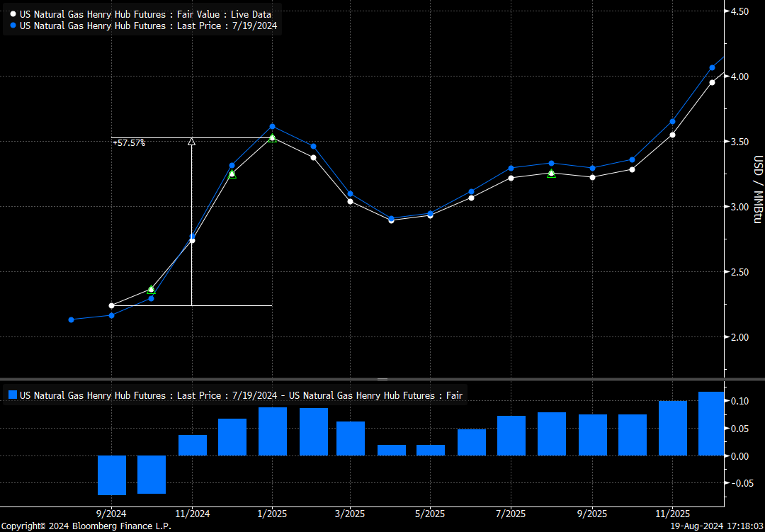The width and height of the screenshot is (765, 532).
Task: Click the Bloomberg Finance L.P. copyright text
Action: click(x=86, y=526)
